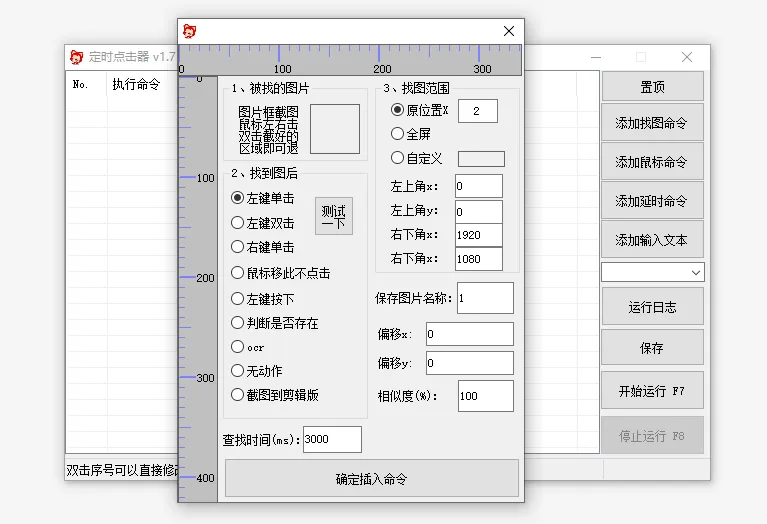Select 自定义 search range option
Viewport: 767px width, 524px height.
pyautogui.click(x=416, y=158)
